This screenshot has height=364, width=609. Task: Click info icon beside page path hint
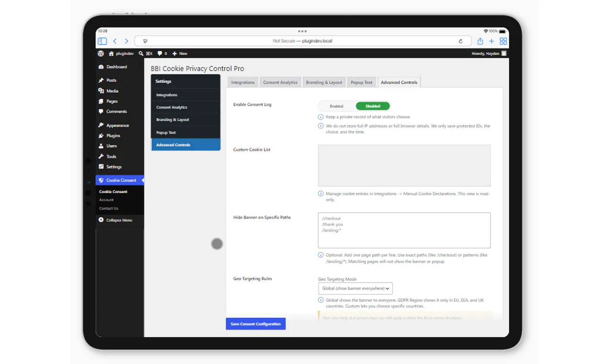point(321,255)
